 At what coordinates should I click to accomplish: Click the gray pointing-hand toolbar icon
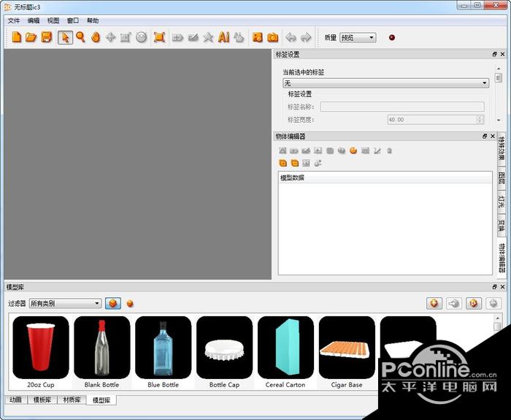tap(239, 37)
